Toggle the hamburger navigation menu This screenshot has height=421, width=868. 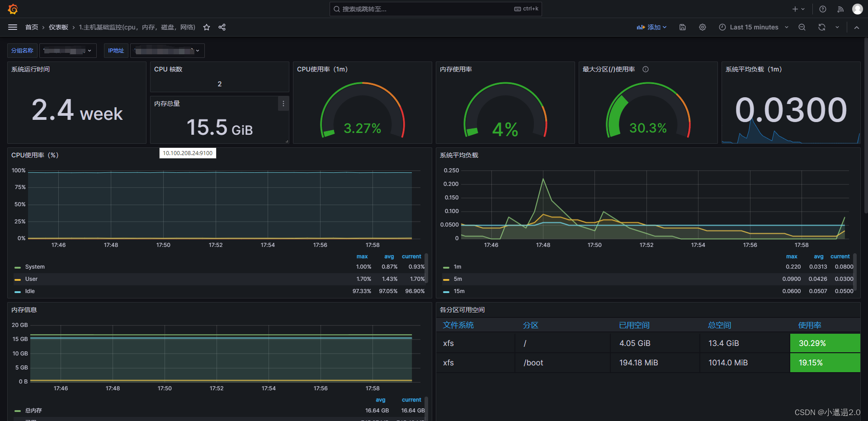pos(13,27)
